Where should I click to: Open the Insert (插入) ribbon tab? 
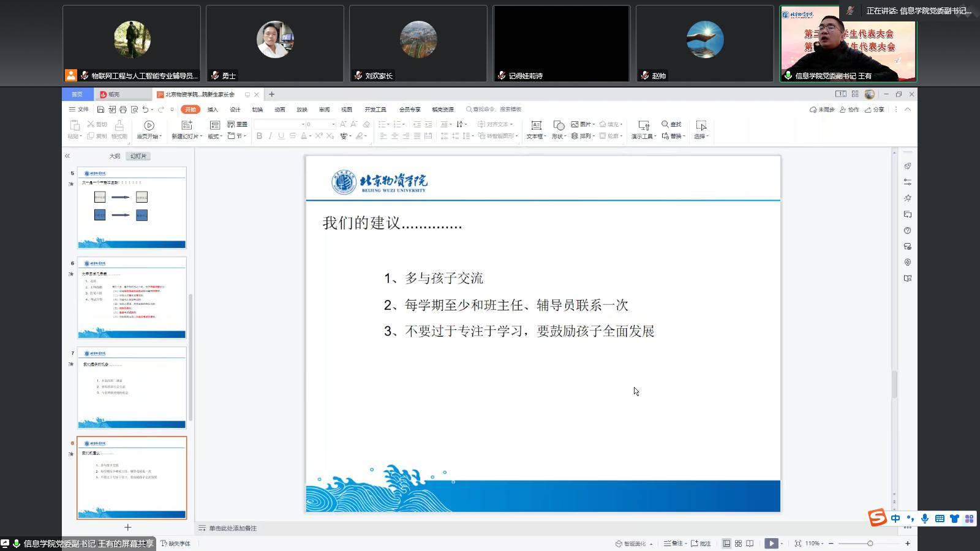tap(213, 110)
